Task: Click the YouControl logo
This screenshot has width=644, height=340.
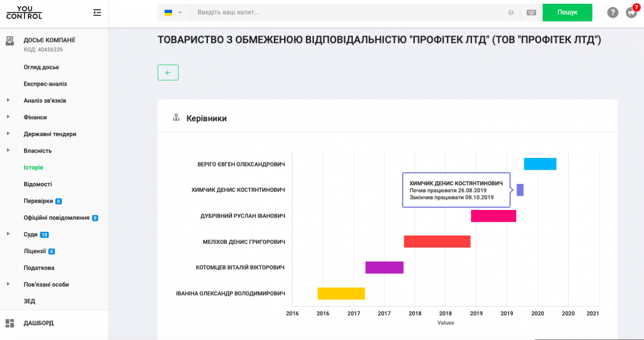Action: pos(24,13)
